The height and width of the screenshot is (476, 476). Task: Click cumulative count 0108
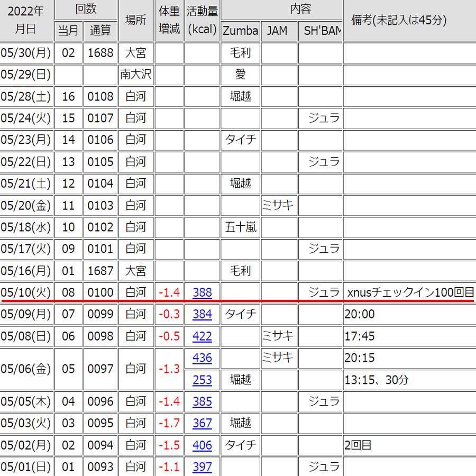tap(100, 97)
